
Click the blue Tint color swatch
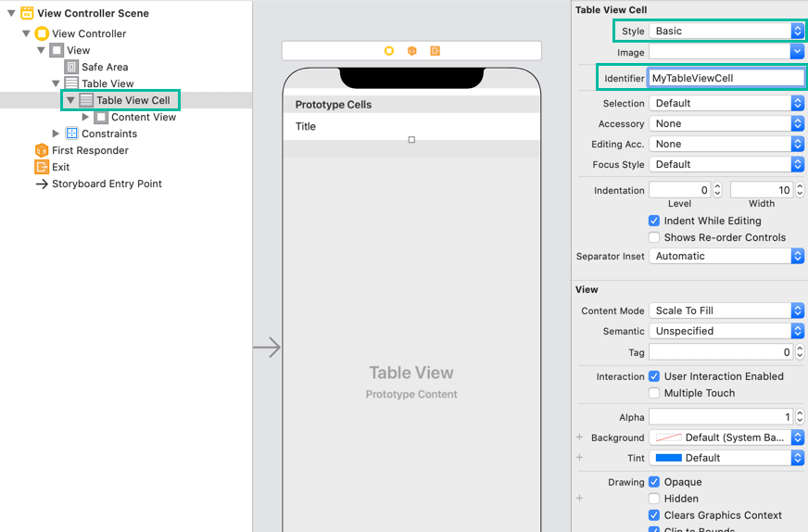tap(668, 458)
